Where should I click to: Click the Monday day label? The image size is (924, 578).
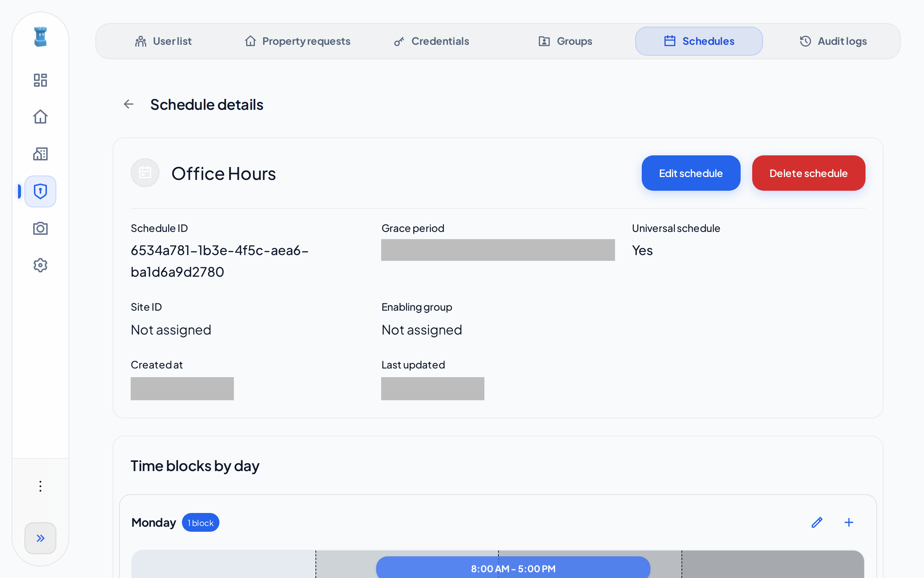[154, 523]
